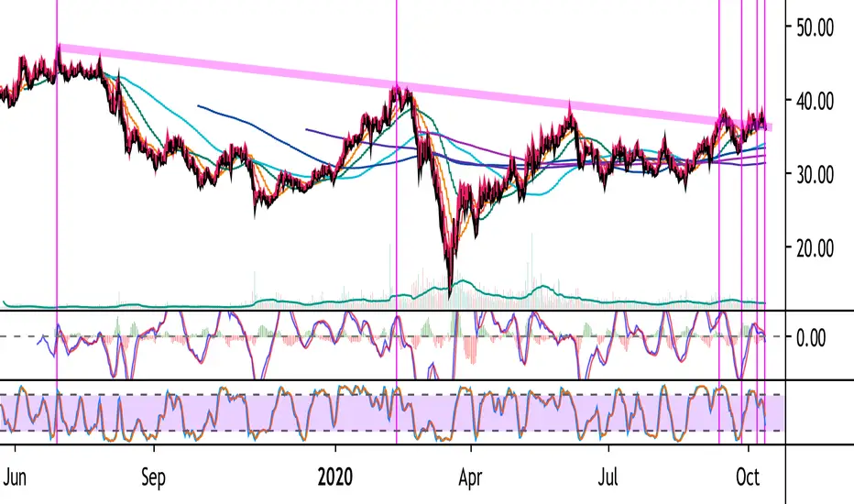
Task: Select the thick pink descending trendline
Action: [x=414, y=87]
